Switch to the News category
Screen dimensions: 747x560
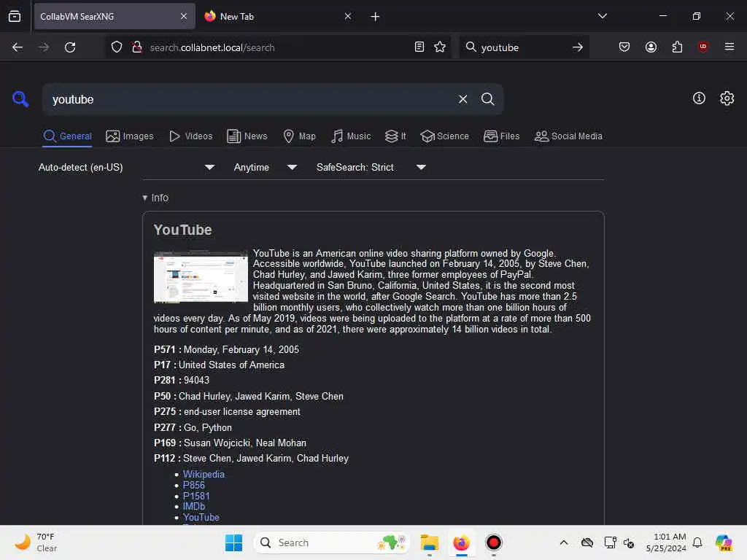[x=247, y=136]
